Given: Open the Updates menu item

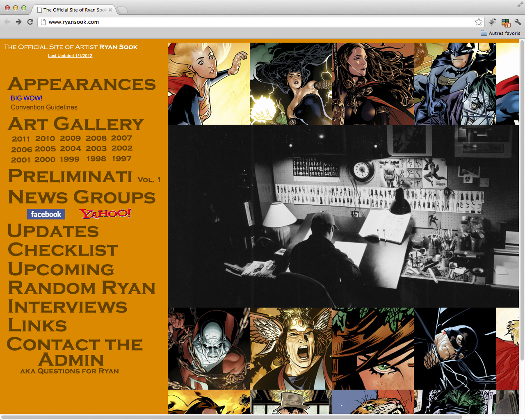Looking at the screenshot, I should point(53,231).
